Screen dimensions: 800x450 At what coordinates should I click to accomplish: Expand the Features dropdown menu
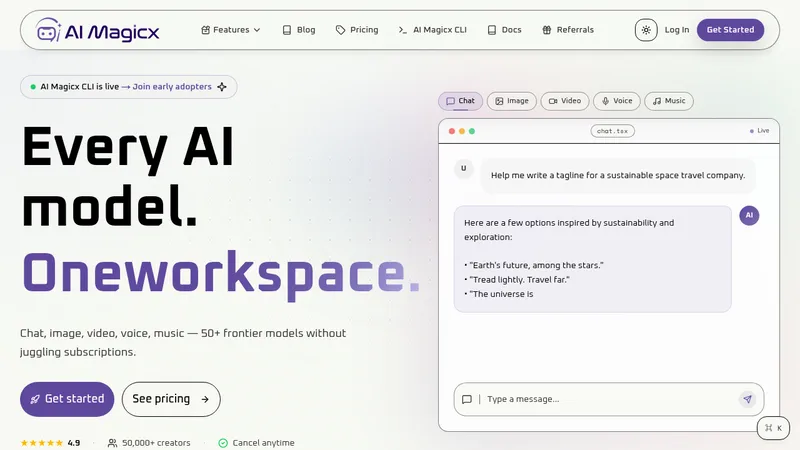231,30
